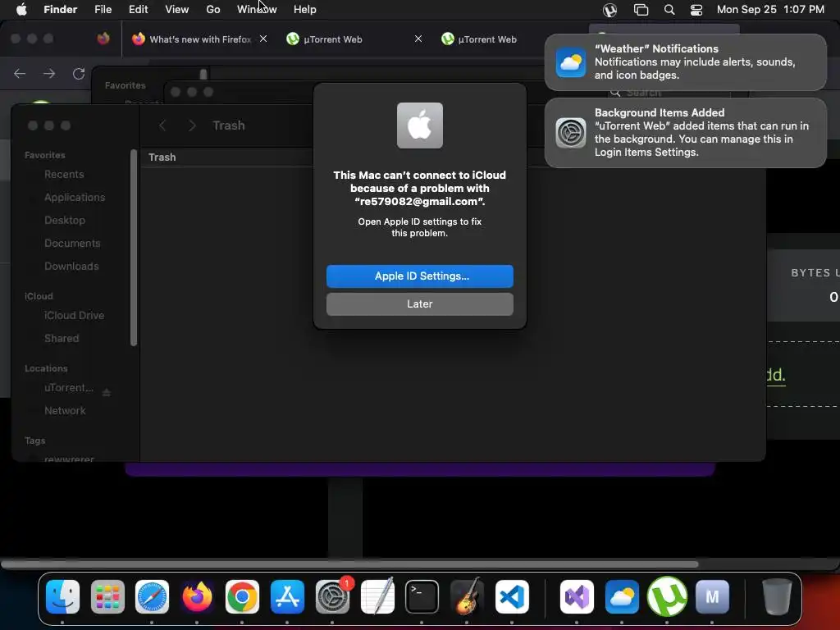Open GarageBand from the Dock
The width and height of the screenshot is (840, 630).
click(x=467, y=596)
